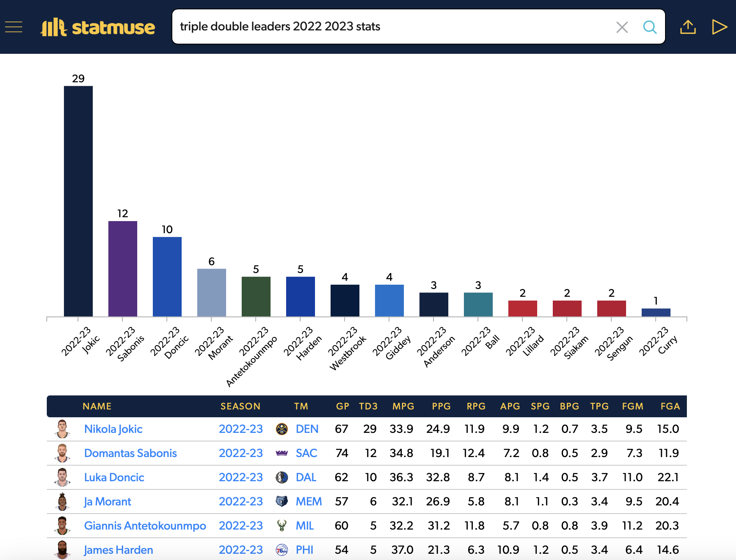Open Domantas Sabonis player link

click(130, 453)
